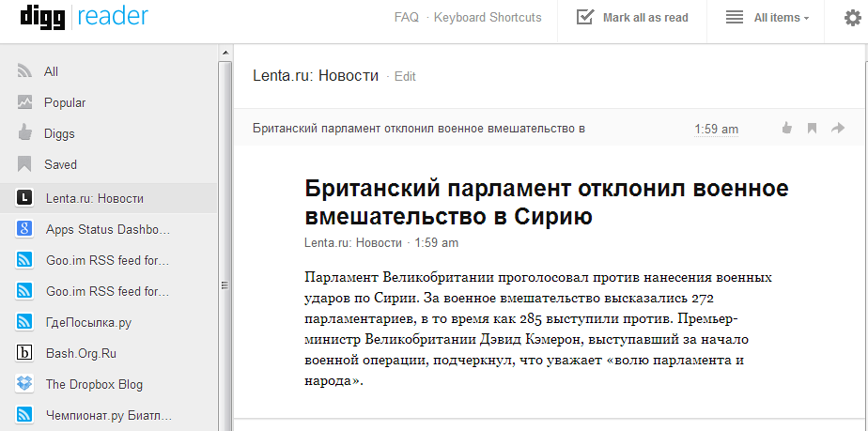This screenshot has height=431, width=868.
Task: Click the Bash.Org.Ru favicon
Action: pyautogui.click(x=24, y=353)
